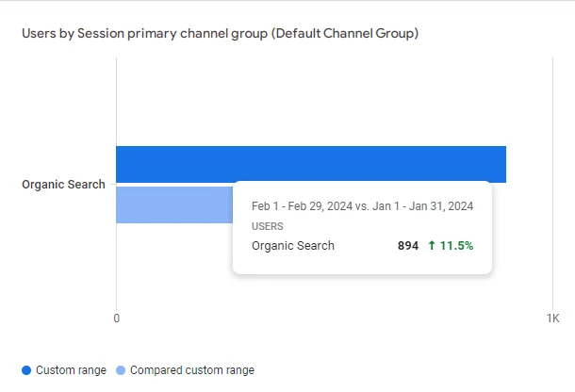Image resolution: width=575 pixels, height=392 pixels.
Task: Click the 'vs.' text in the tooltip header
Action: coord(362,206)
